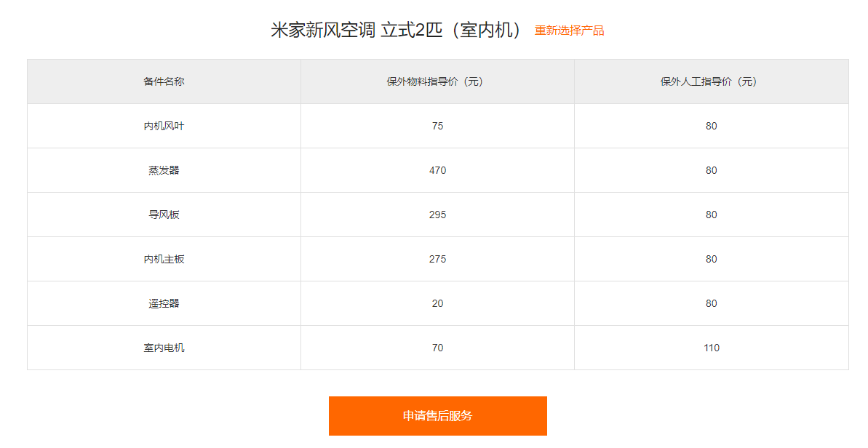This screenshot has width=868, height=448.
Task: Click the 110 labor price for 室内电机
Action: tap(709, 348)
